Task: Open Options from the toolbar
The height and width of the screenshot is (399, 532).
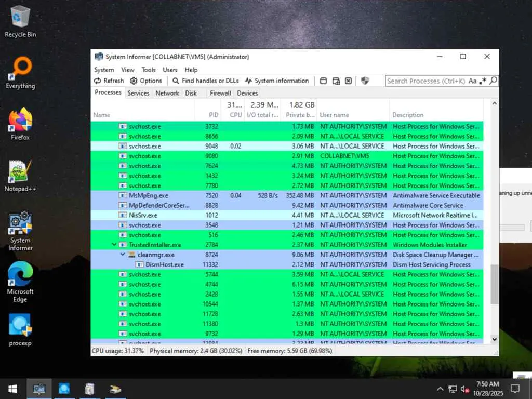Action: tap(146, 81)
